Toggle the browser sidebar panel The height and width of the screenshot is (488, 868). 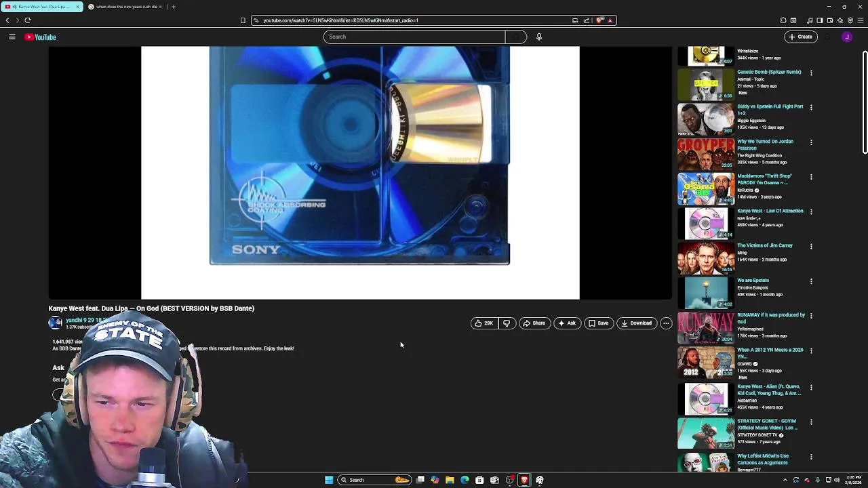(819, 20)
